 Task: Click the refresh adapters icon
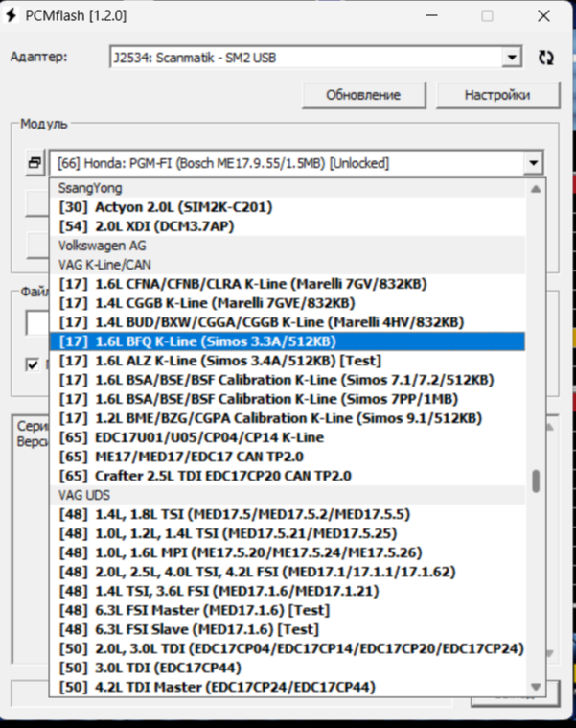point(546,58)
